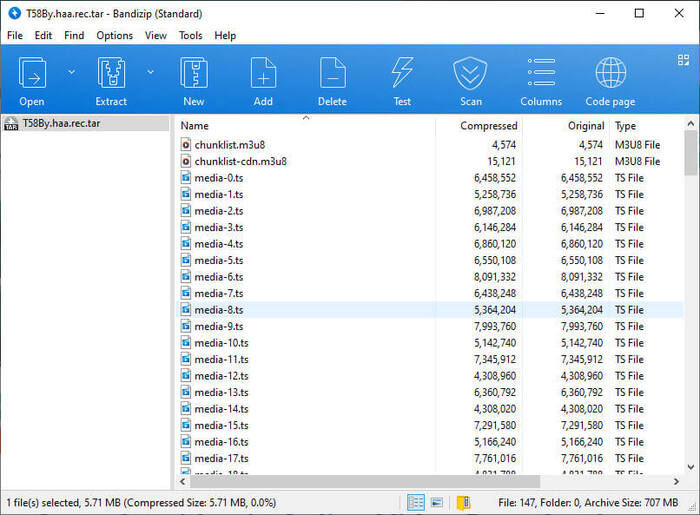Click the media-4.ts file icon
This screenshot has width=700, height=515.
point(186,244)
